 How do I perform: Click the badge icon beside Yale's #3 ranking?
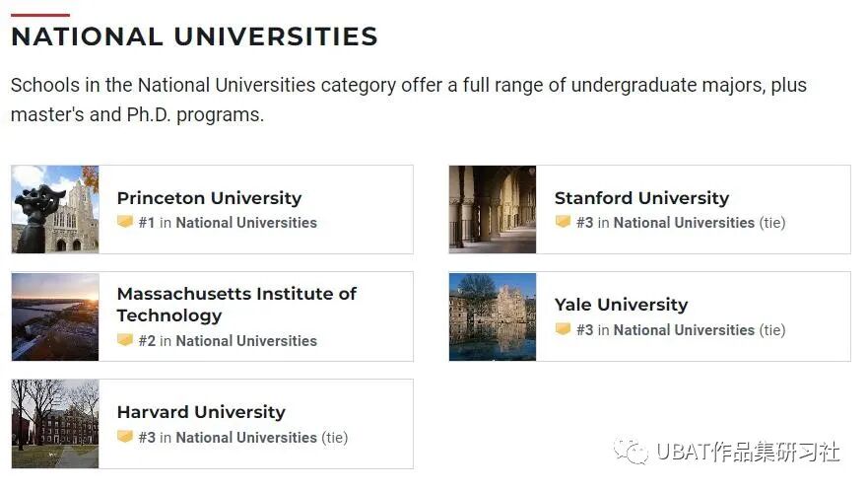click(563, 329)
